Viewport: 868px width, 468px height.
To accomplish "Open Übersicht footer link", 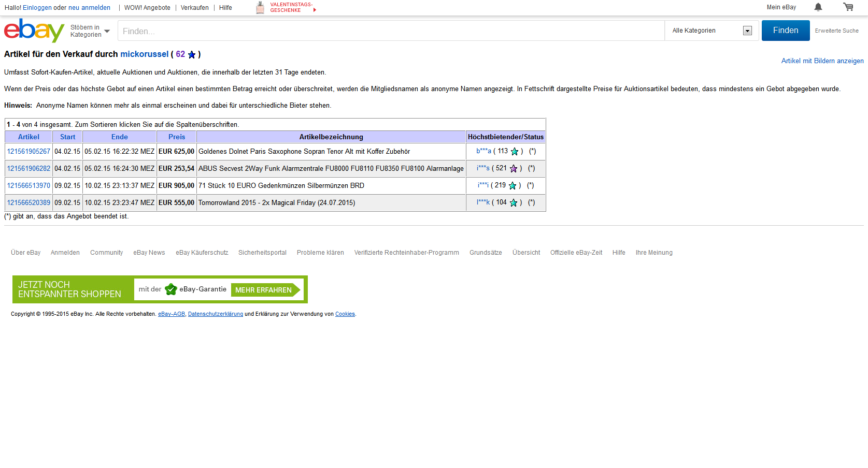I will click(527, 253).
